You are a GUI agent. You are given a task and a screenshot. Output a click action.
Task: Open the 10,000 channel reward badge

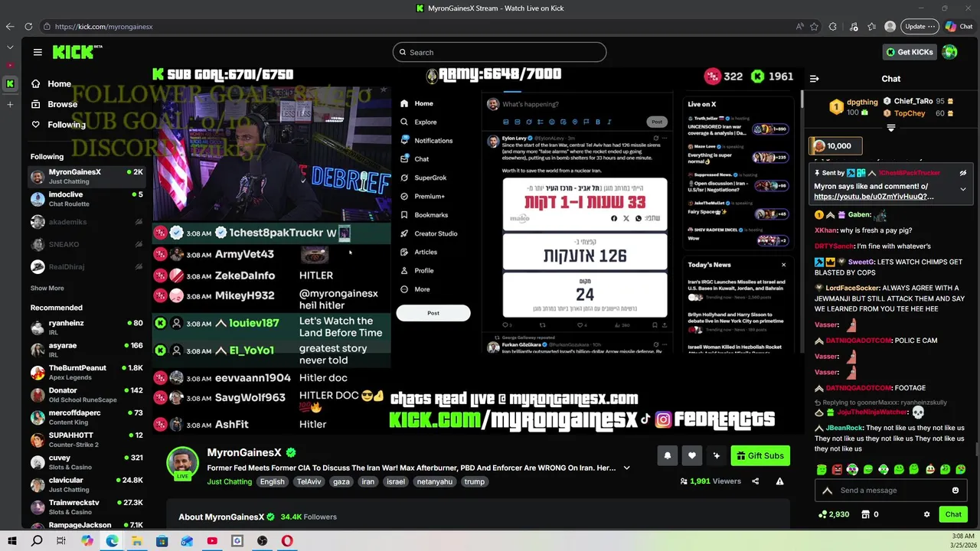click(x=836, y=145)
